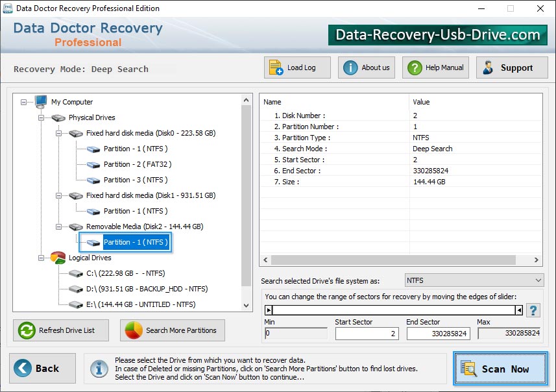Image resolution: width=556 pixels, height=392 pixels.
Task: Open the file system NTFS dropdown
Action: [474, 280]
